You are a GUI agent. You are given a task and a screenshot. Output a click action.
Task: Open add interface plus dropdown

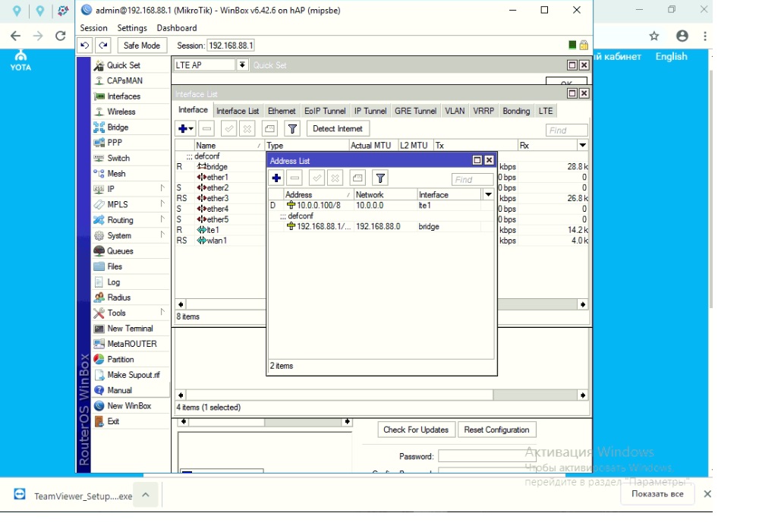click(x=185, y=129)
